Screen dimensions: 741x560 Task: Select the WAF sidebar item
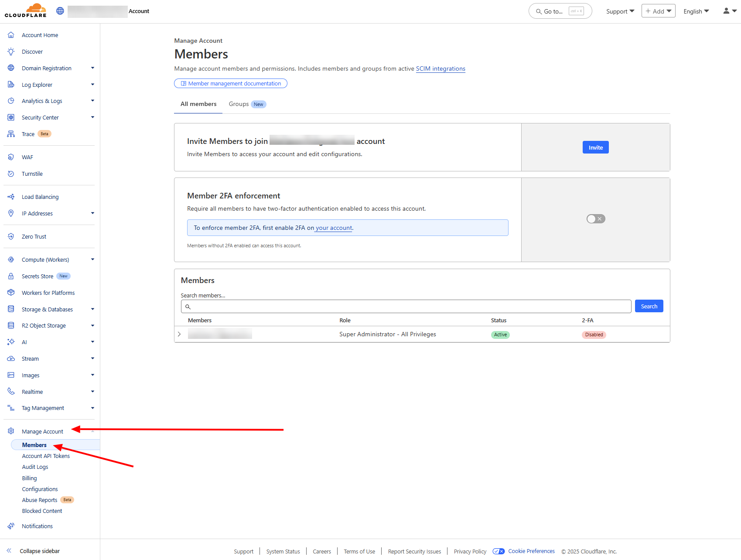click(x=27, y=157)
